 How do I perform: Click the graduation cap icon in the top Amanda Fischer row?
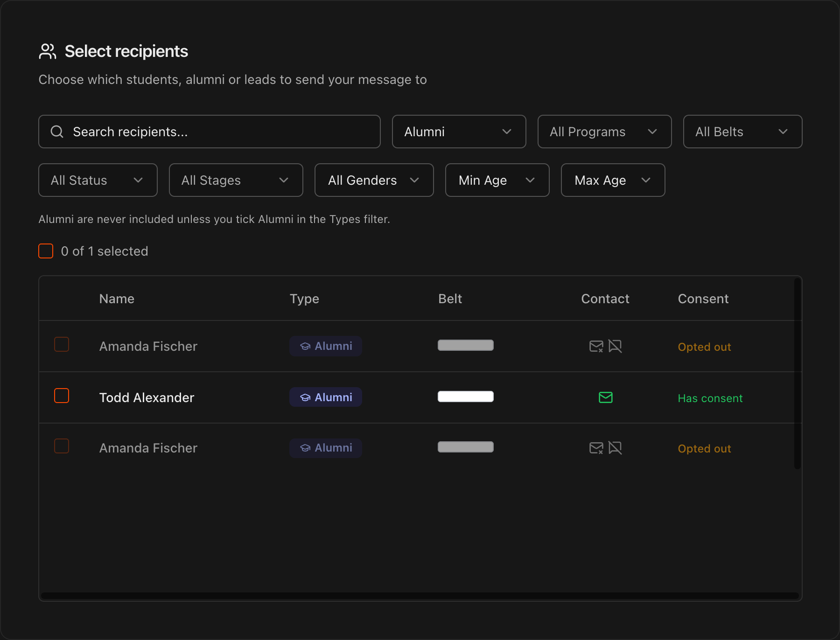[305, 346]
